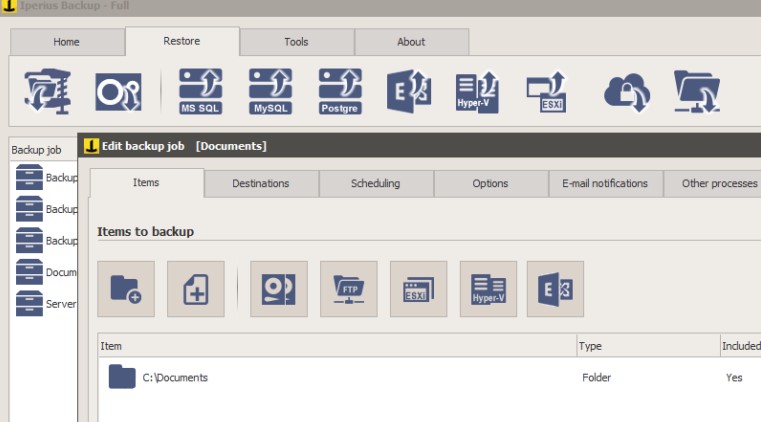The width and height of the screenshot is (761, 422).
Task: Click the Yes included cell
Action: (734, 377)
